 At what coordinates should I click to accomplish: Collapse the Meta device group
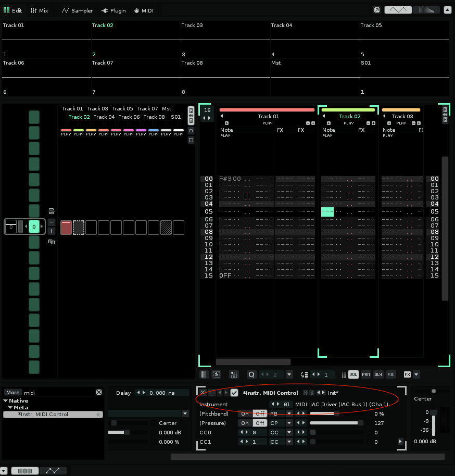10,407
